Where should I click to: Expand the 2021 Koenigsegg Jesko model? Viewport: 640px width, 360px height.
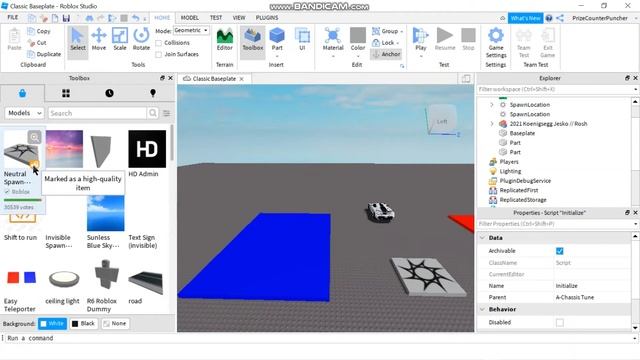tap(492, 124)
